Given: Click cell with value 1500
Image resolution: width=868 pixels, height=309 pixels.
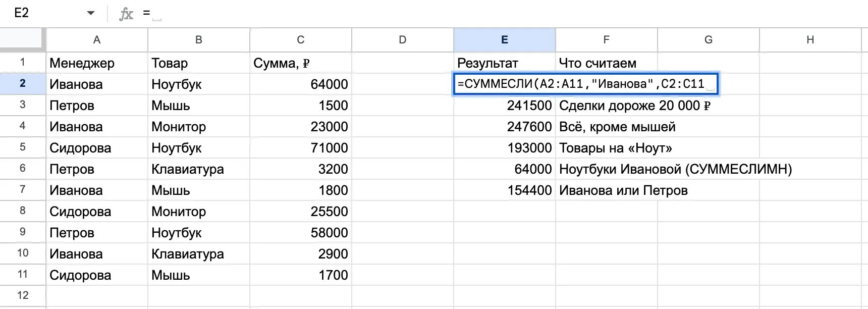Looking at the screenshot, I should click(x=301, y=106).
